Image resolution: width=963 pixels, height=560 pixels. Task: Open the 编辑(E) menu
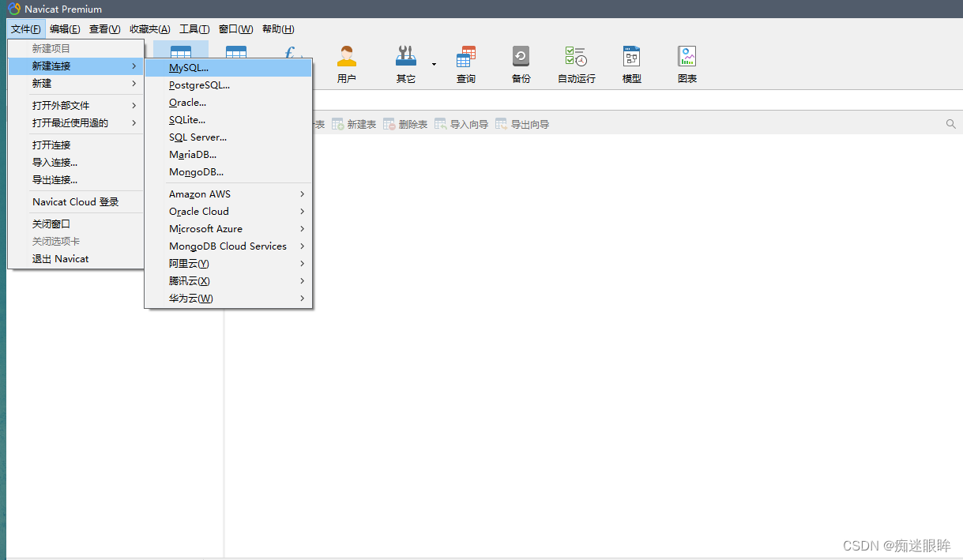click(x=65, y=29)
